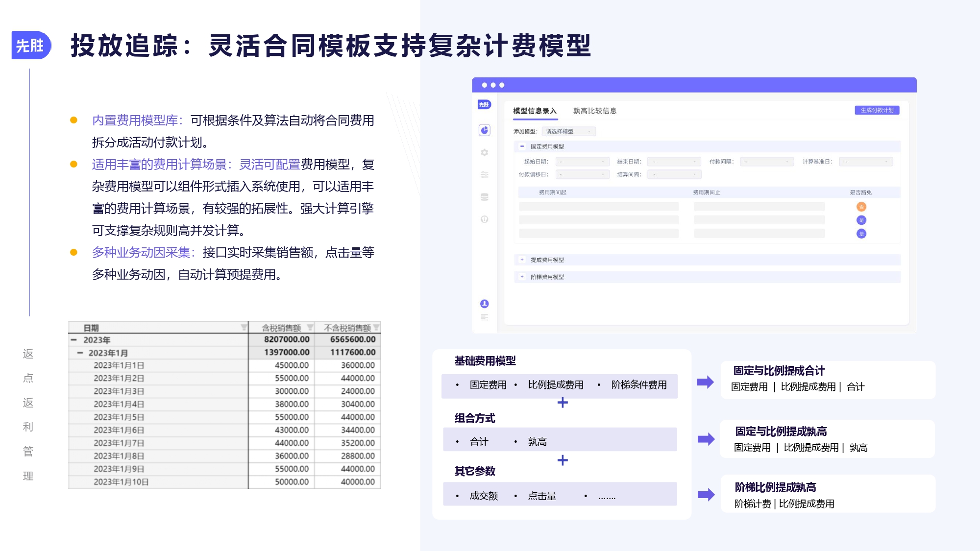Click the 8207000.00 total cell
The width and height of the screenshot is (980, 551).
coord(281,339)
